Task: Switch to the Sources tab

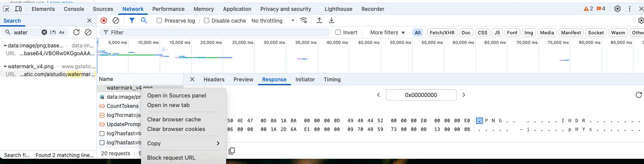Action: [103, 9]
